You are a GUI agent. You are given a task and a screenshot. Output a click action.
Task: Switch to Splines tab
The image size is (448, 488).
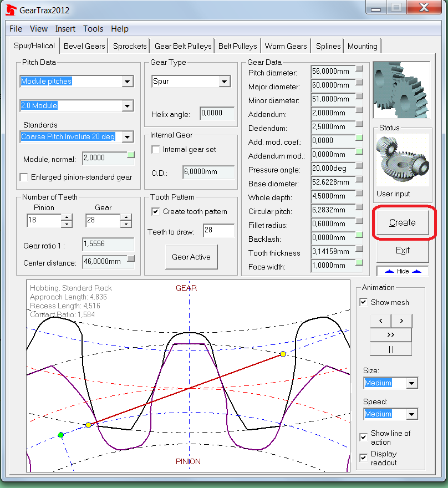pyautogui.click(x=328, y=47)
